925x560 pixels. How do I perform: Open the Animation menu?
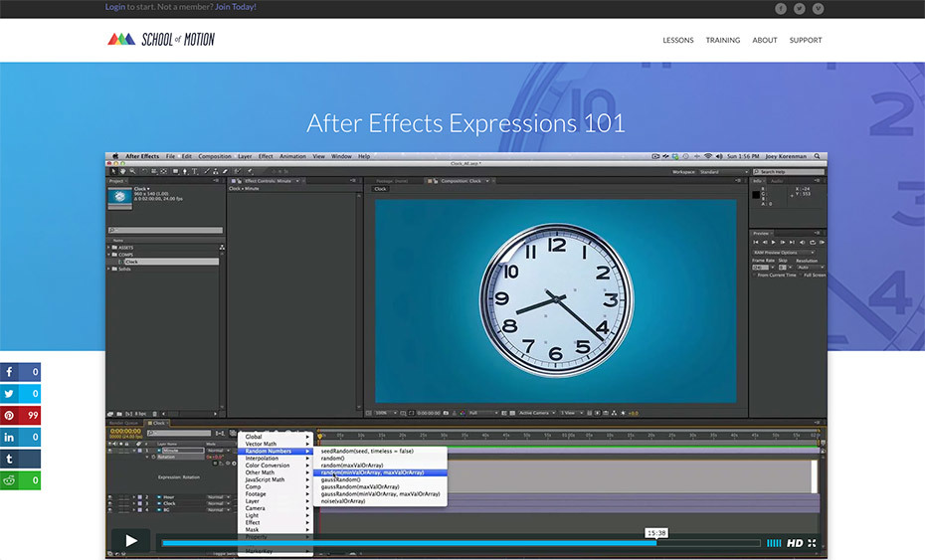point(292,156)
